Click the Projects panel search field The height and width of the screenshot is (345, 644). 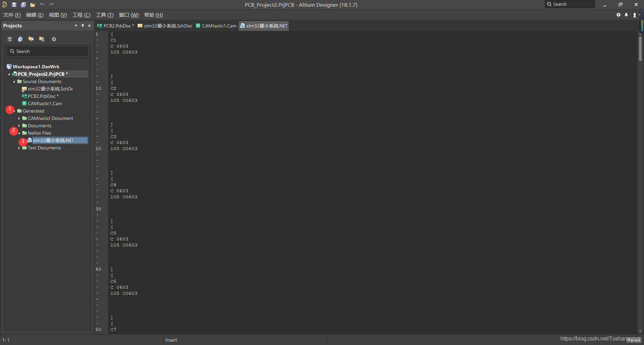[47, 51]
